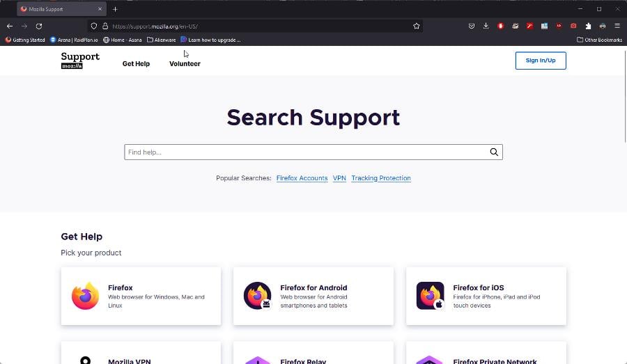The height and width of the screenshot is (364, 627).
Task: Click the Firefox for Android logo
Action: [258, 296]
